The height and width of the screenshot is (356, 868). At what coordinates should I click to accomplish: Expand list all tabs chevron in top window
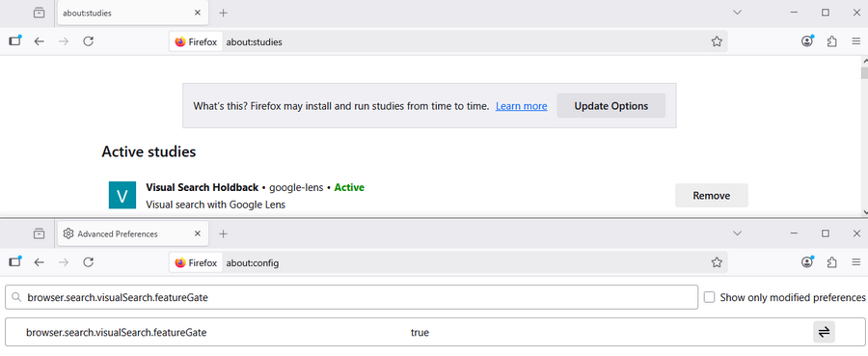[x=737, y=13]
